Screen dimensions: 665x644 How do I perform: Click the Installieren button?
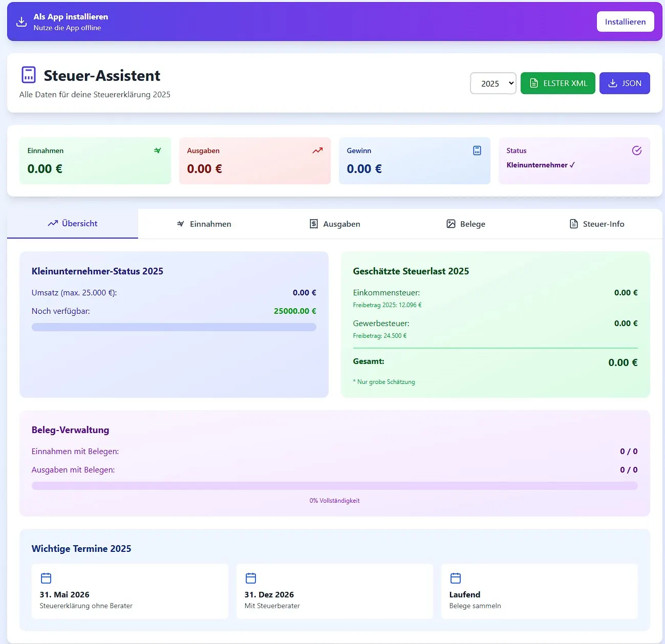coord(625,22)
